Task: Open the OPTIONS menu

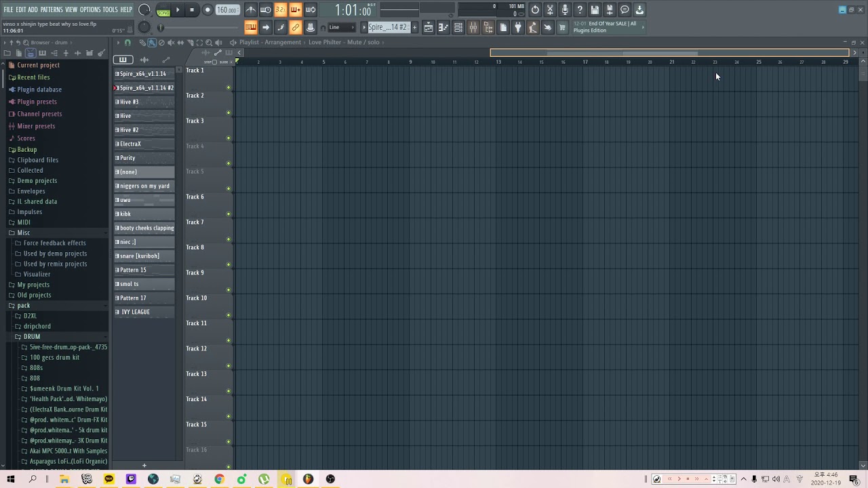Action: click(90, 9)
